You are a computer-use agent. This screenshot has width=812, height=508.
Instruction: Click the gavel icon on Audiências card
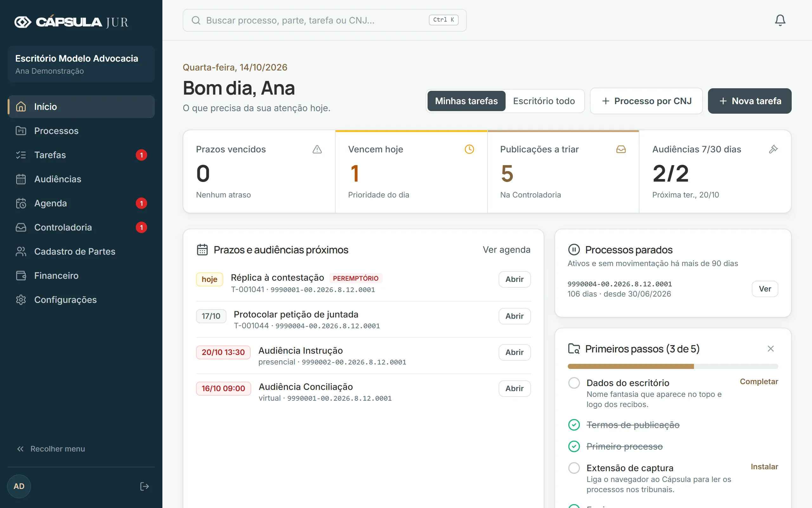click(773, 149)
